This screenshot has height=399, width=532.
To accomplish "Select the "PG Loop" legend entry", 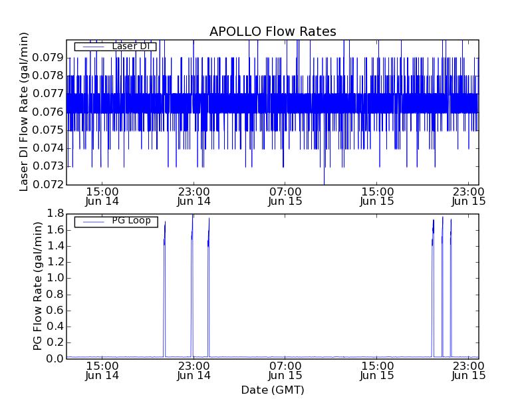I will 116,221.
